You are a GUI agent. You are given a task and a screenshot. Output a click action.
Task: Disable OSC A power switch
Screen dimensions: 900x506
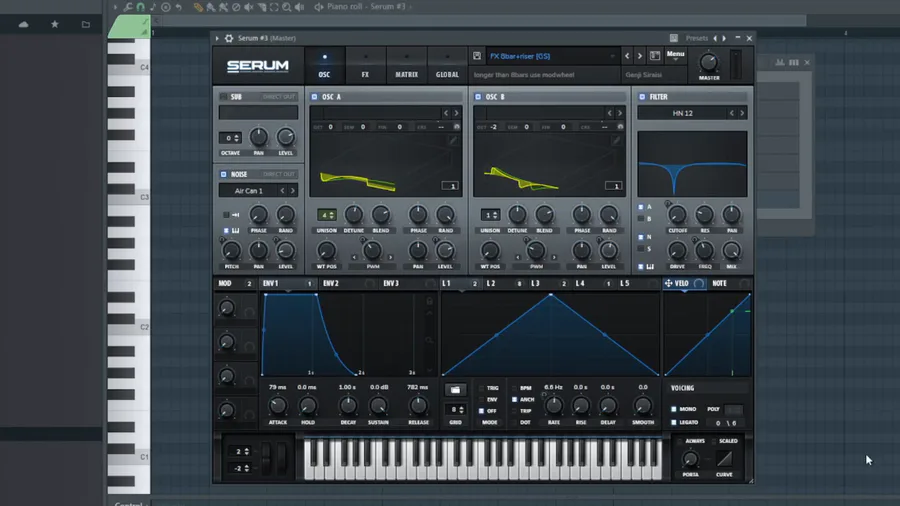coord(314,97)
